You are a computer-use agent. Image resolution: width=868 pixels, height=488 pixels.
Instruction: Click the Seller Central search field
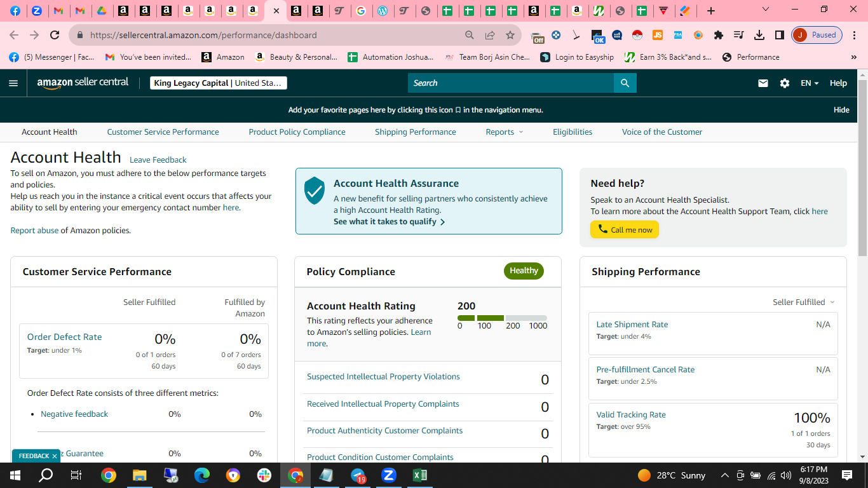511,83
